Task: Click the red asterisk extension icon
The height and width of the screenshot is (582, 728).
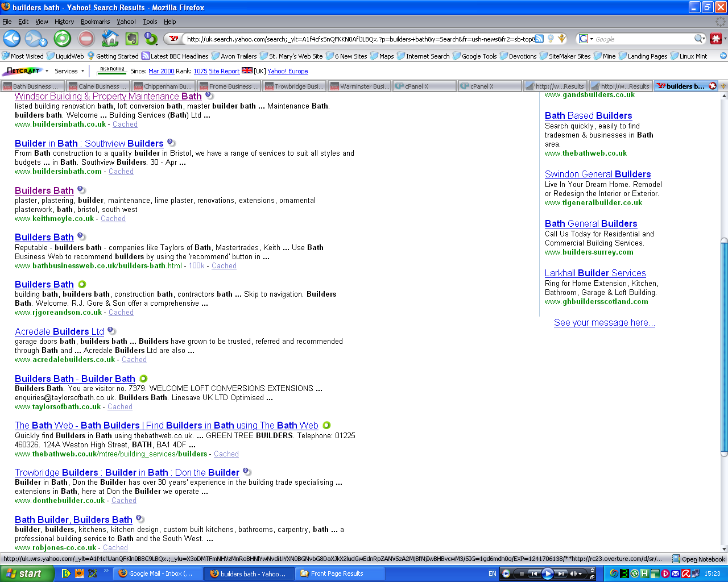Action: pos(715,39)
